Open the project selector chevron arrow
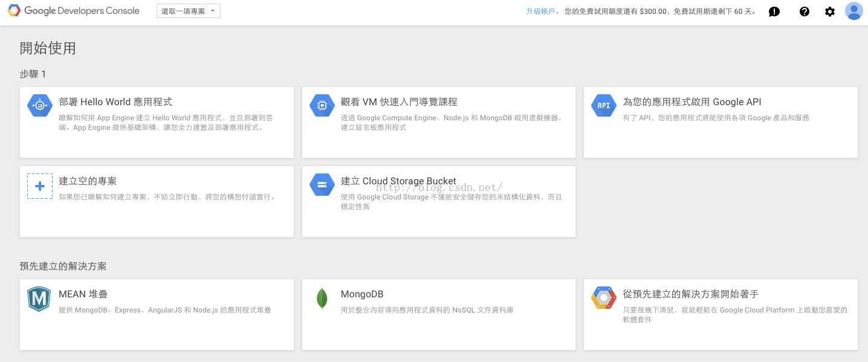Image resolution: width=868 pixels, height=362 pixels. tap(213, 10)
